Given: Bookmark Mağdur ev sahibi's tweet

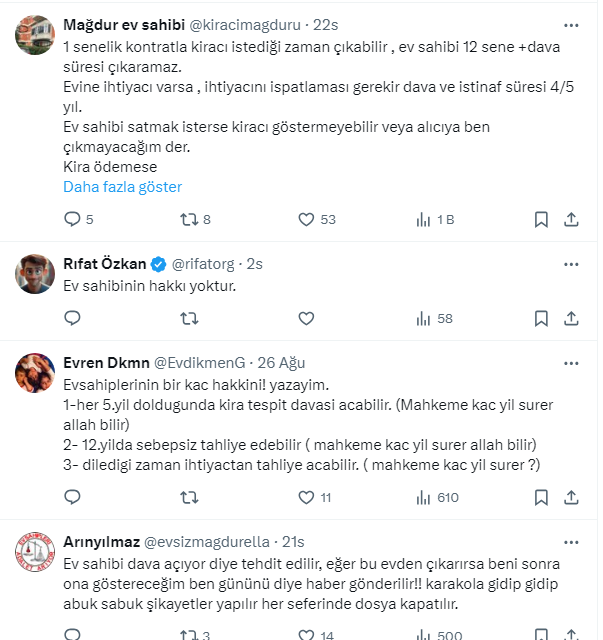Looking at the screenshot, I should [x=540, y=219].
